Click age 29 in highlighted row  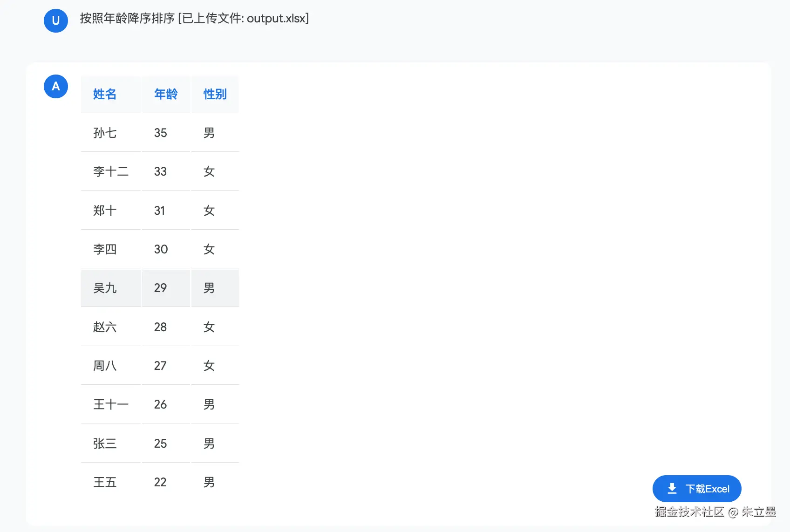click(x=166, y=288)
